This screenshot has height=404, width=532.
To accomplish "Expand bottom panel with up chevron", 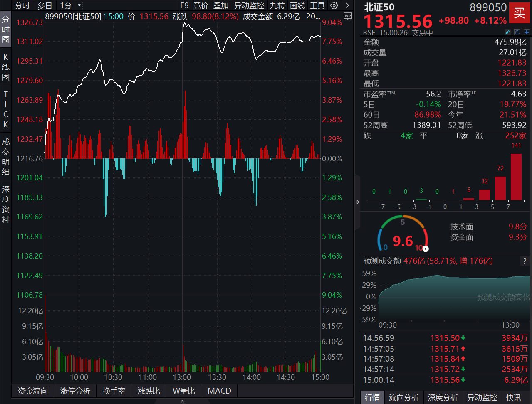I will (182, 402).
